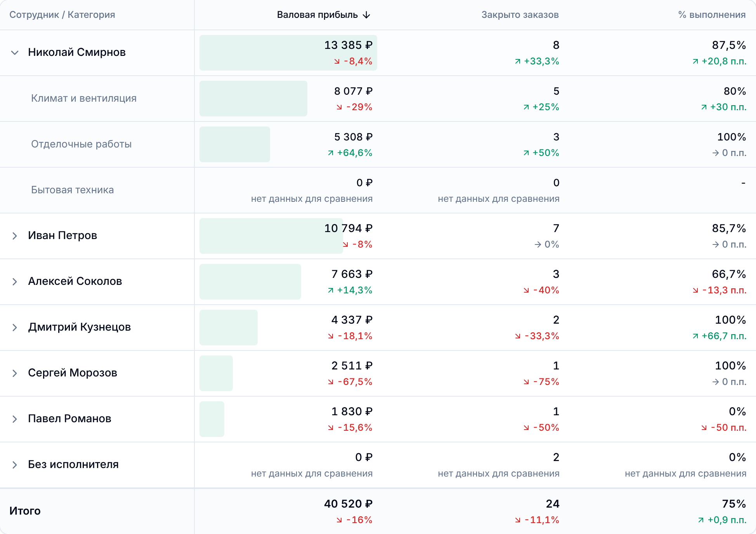Viewport: 756px width, 534px height.
Task: Click the Павел Романов employee name
Action: click(69, 419)
